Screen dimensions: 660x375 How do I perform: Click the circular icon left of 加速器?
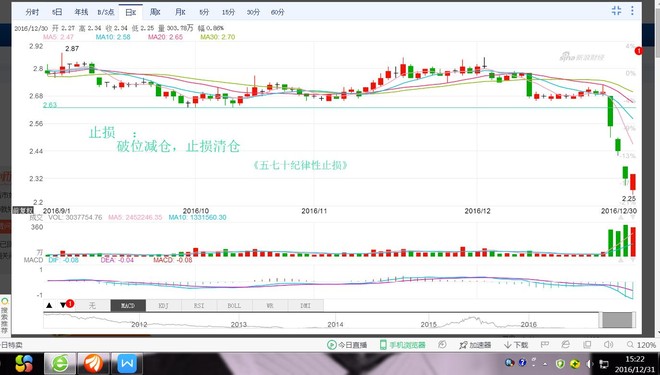[x=442, y=345]
